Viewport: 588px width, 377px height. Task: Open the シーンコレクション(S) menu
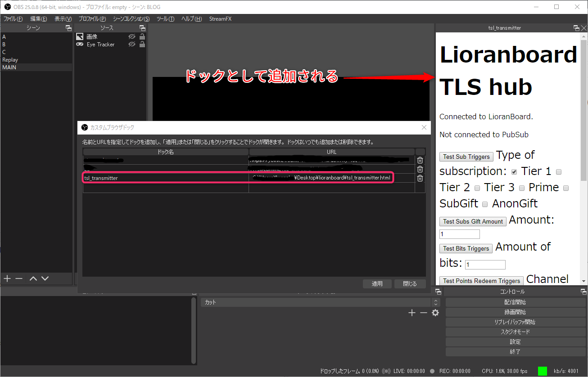pos(131,19)
